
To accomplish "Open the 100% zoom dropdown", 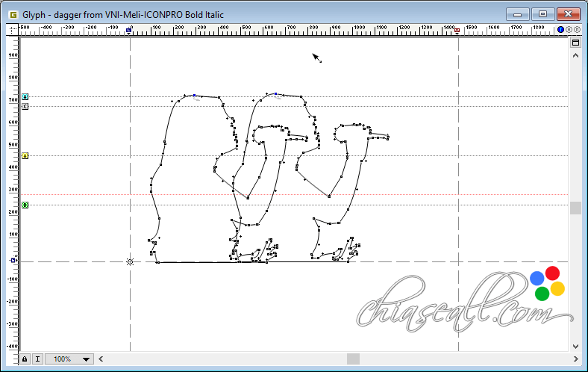I will coord(69,359).
